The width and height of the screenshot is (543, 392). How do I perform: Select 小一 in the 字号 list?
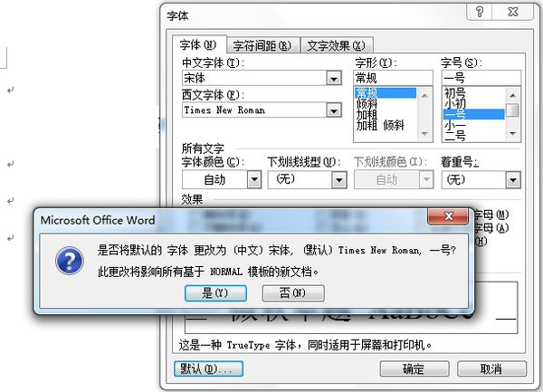[x=454, y=125]
